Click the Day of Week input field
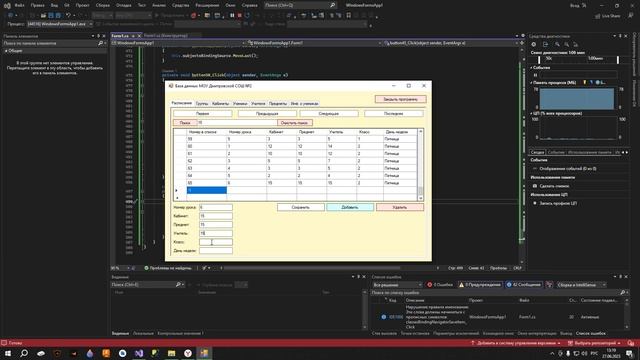This screenshot has width=640, height=360. coord(216,251)
